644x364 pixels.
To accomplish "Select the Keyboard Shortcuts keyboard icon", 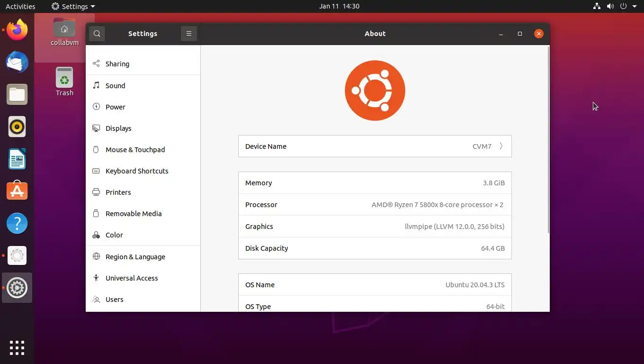I will tap(96, 171).
